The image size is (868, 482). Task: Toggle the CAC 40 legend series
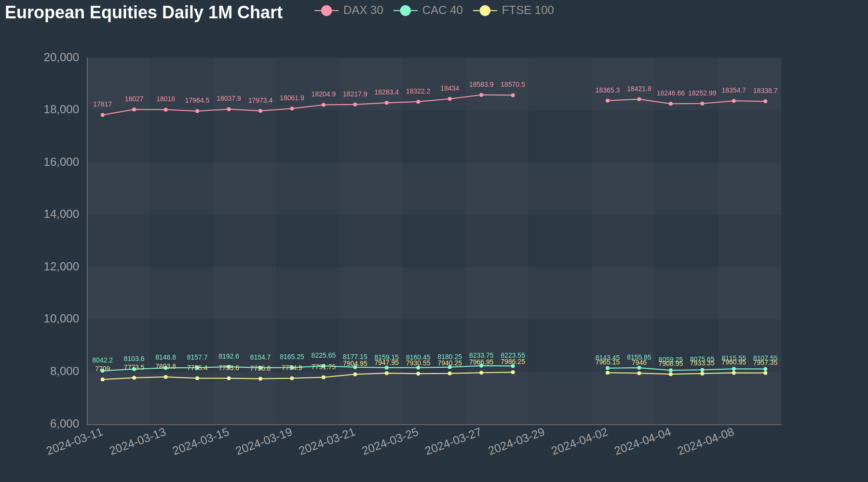tap(428, 10)
